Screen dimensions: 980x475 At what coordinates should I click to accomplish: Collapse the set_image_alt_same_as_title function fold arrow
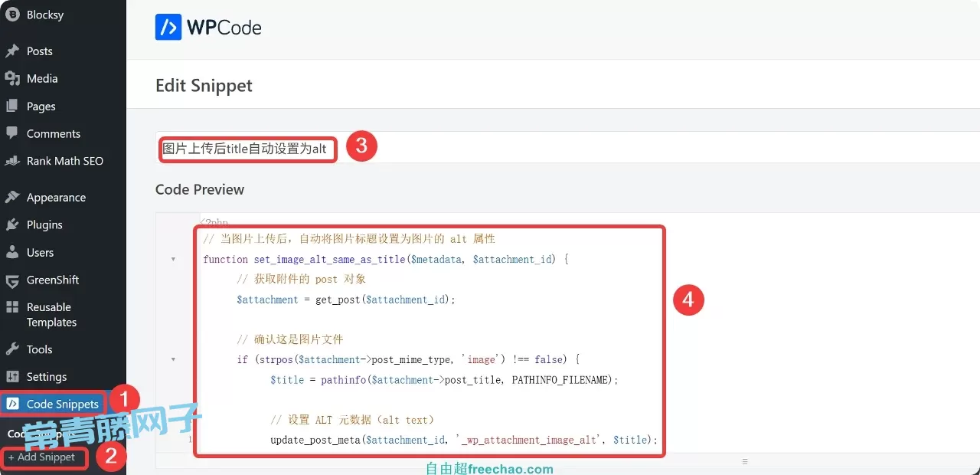173,260
